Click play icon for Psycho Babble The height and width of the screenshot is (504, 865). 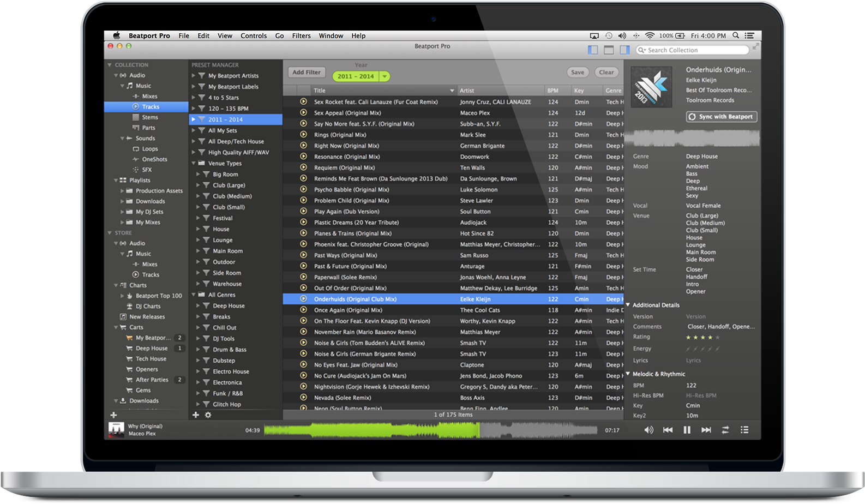click(x=303, y=189)
